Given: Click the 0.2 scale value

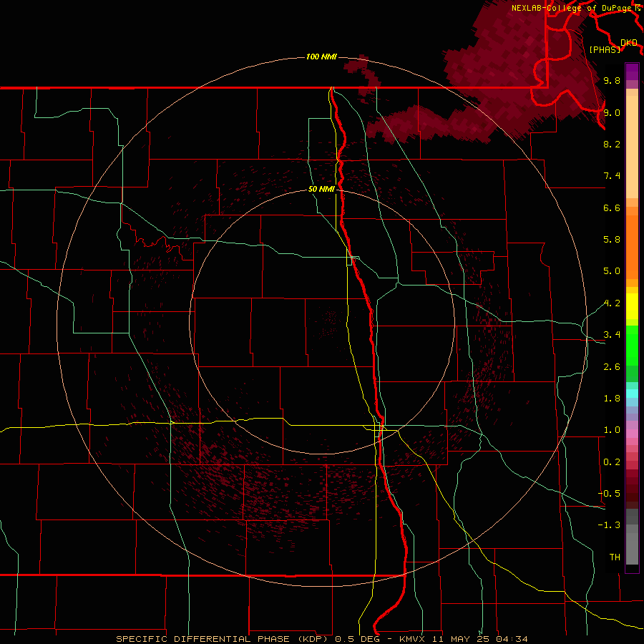Looking at the screenshot, I should click(612, 462).
